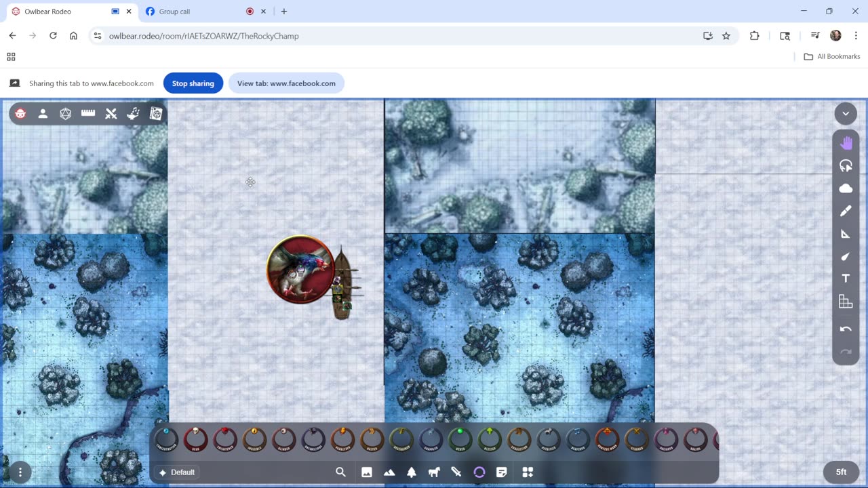Pick the Restrained condition ring
The width and height of the screenshot is (868, 488).
coord(401,440)
